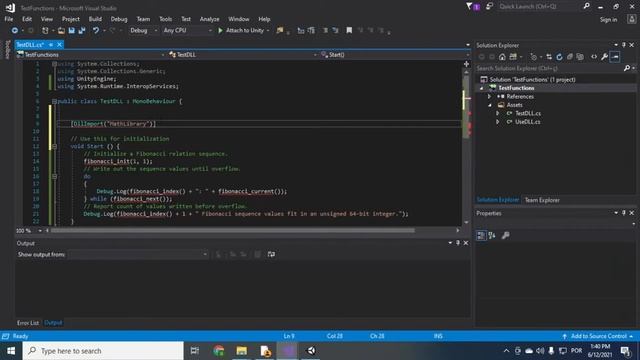Toggle Show All Files in Solution Explorer
Image resolution: width=640 pixels, height=360 pixels.
[580, 57]
